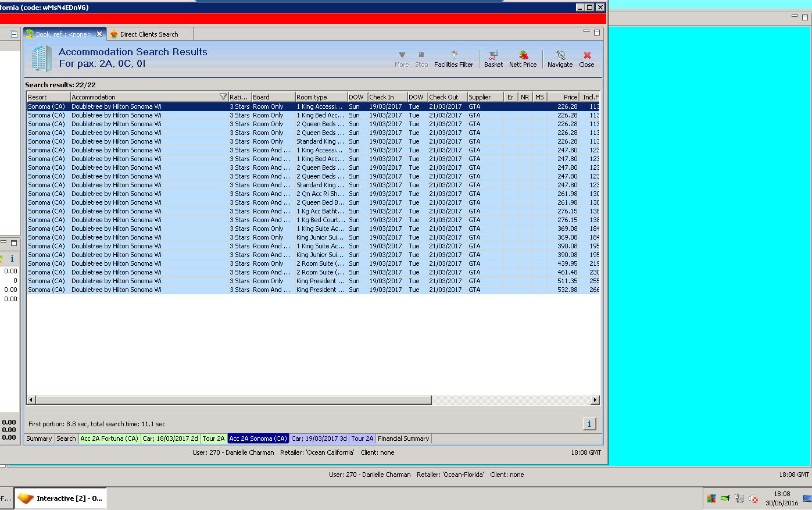Click the muted volume speaker tray icon
The height and width of the screenshot is (510, 812).
[x=753, y=498]
